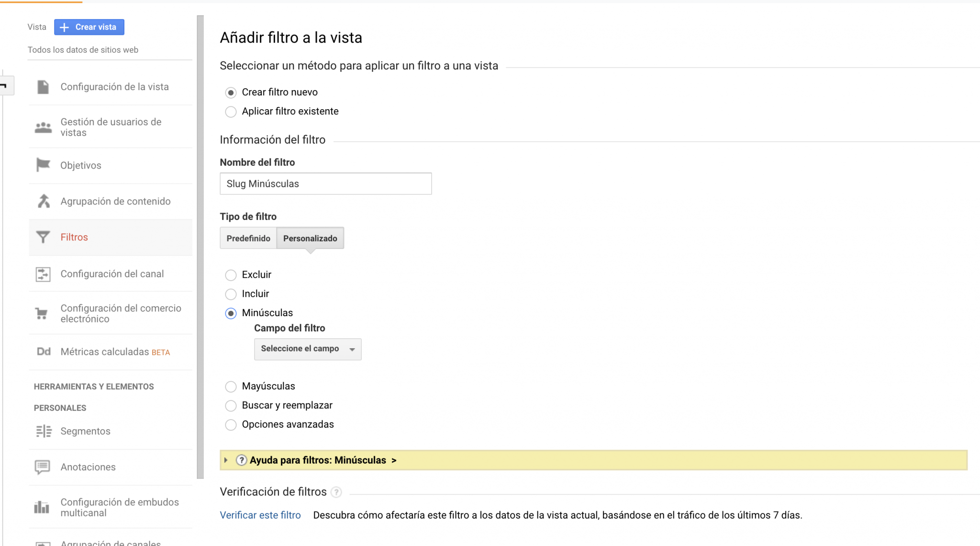Click the Configuración del canal icon
The image size is (980, 546).
tap(43, 273)
